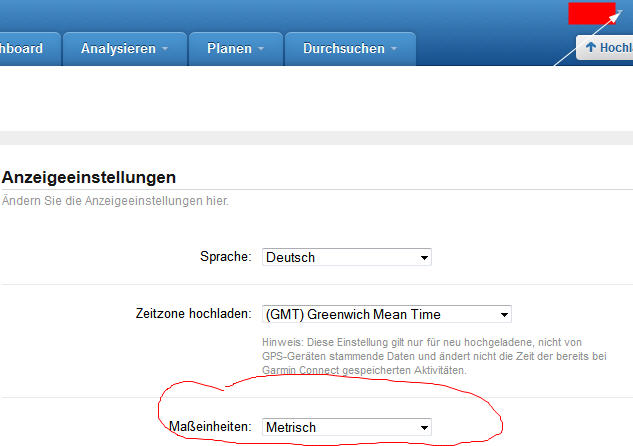Click the arrow next to Analysieren

[164, 49]
